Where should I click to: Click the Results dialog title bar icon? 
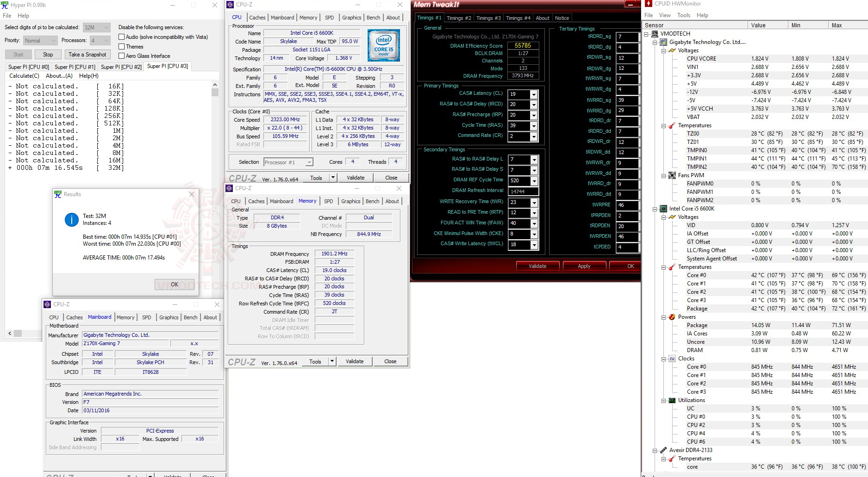click(58, 194)
